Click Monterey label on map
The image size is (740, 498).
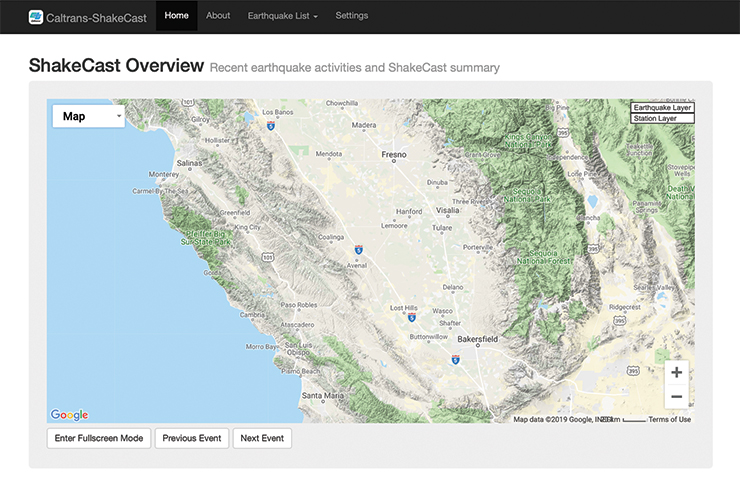pos(164,174)
